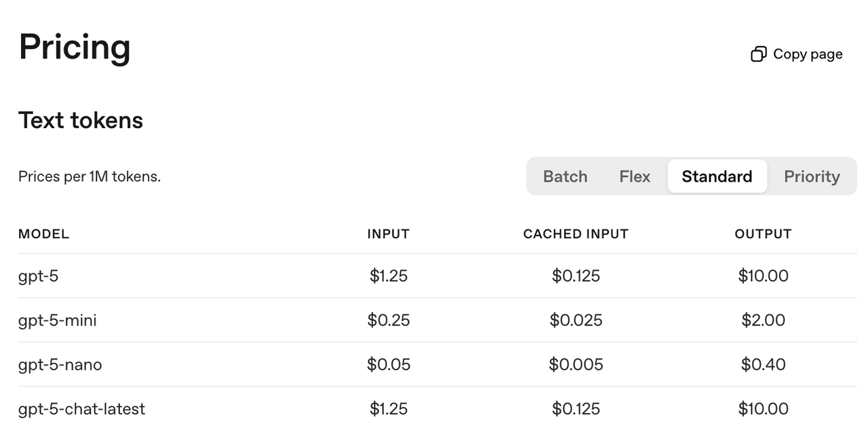Click the Copy page icon
Viewport: 868px width, 430px height.
coord(758,54)
